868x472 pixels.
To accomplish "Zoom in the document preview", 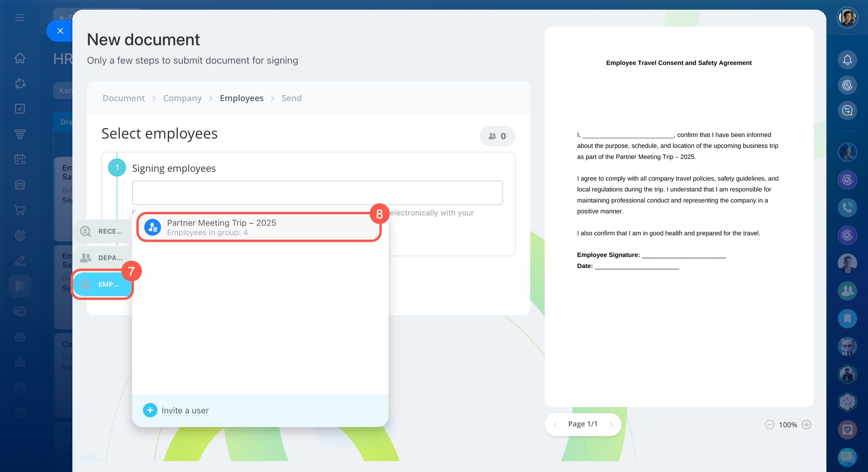I will tap(806, 424).
